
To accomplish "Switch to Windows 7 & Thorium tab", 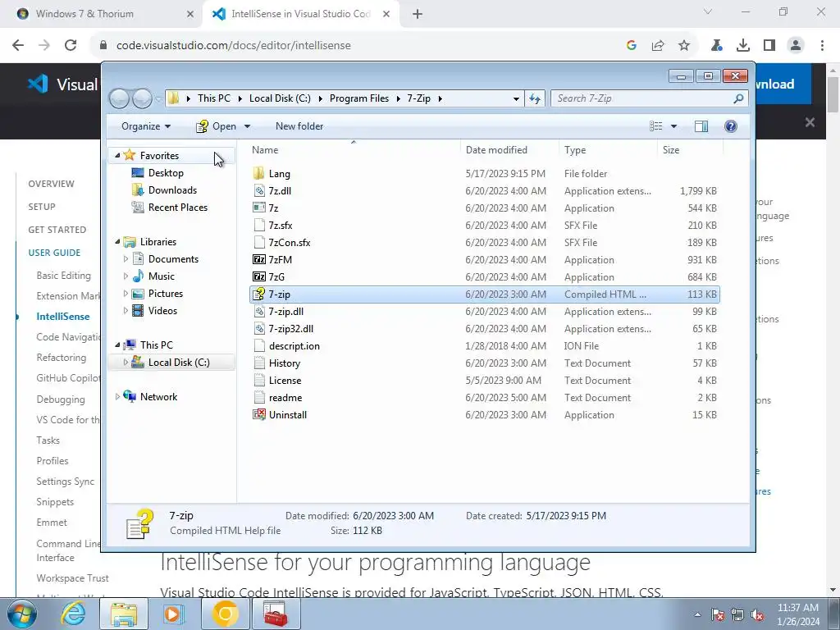I will [x=102, y=14].
